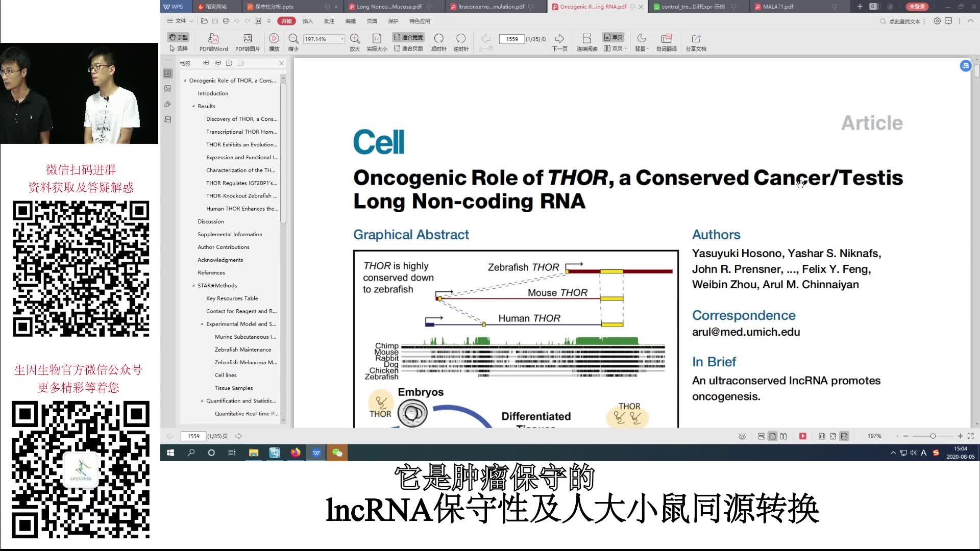Decrease zoom with minus by slider
Image resolution: width=980 pixels, height=551 pixels.
pos(905,436)
